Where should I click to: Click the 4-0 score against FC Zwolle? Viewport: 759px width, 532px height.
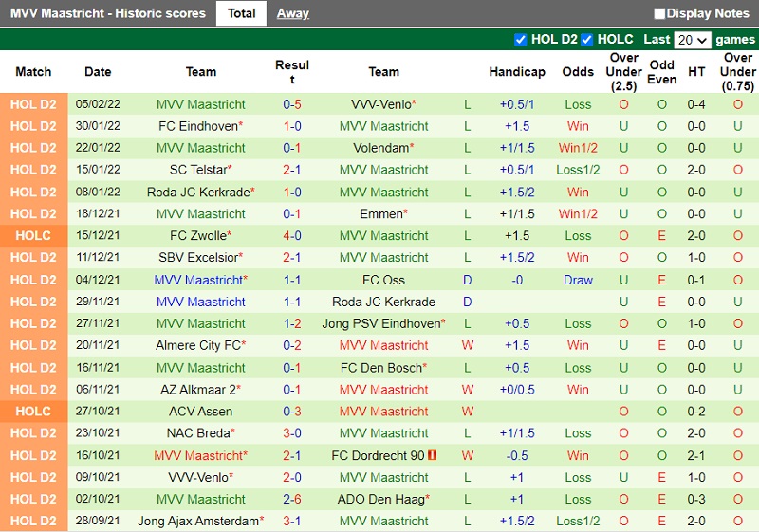(292, 236)
